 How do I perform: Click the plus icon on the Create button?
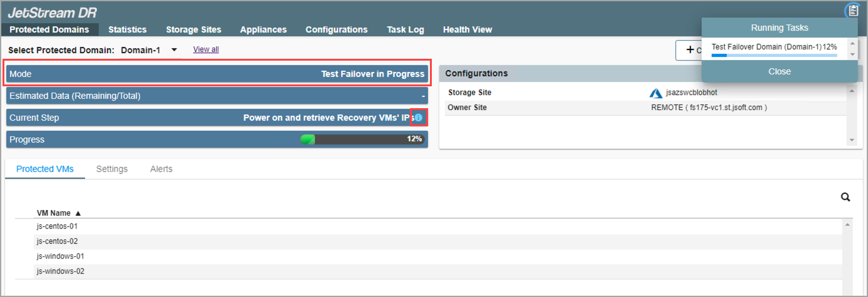tap(690, 50)
